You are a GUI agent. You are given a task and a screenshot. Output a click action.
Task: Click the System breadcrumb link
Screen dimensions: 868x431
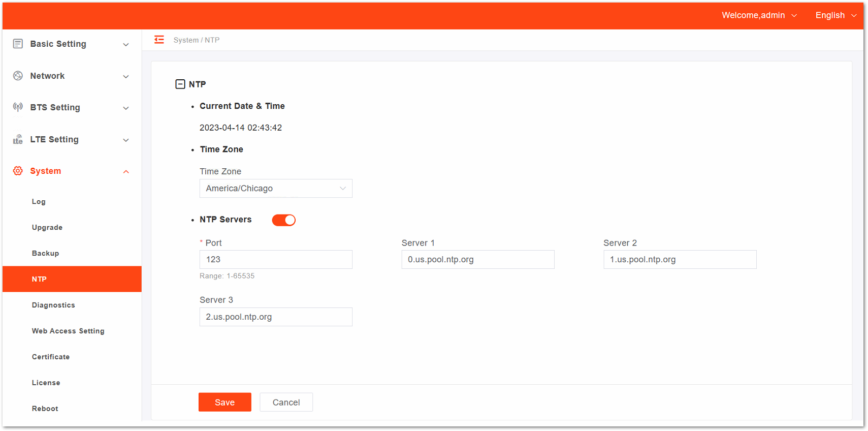pyautogui.click(x=186, y=40)
